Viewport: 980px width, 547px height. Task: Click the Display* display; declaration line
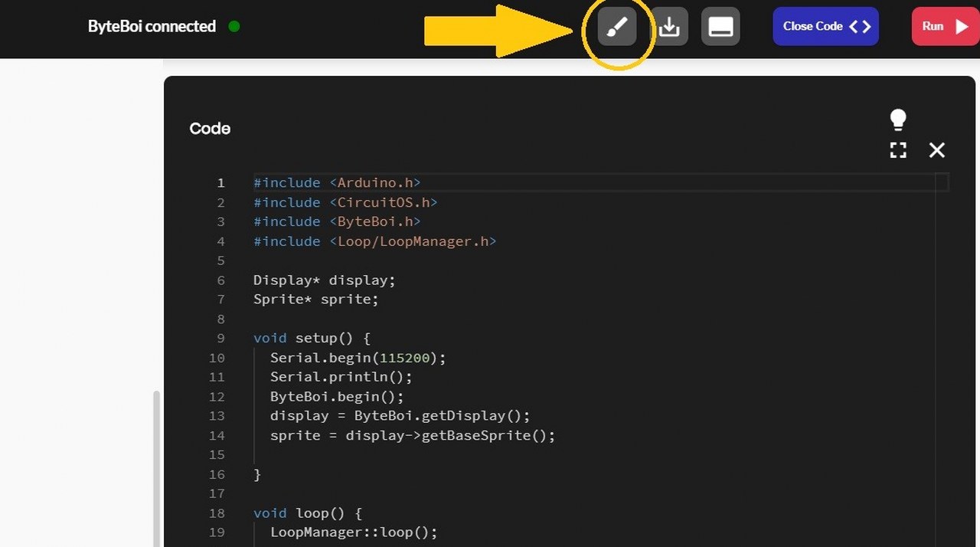pos(325,280)
